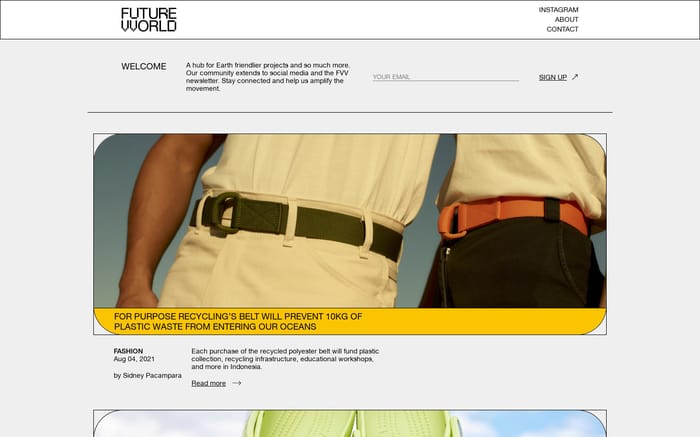Click the yellow headline banner
Image resolution: width=700 pixels, height=437 pixels.
350,321
